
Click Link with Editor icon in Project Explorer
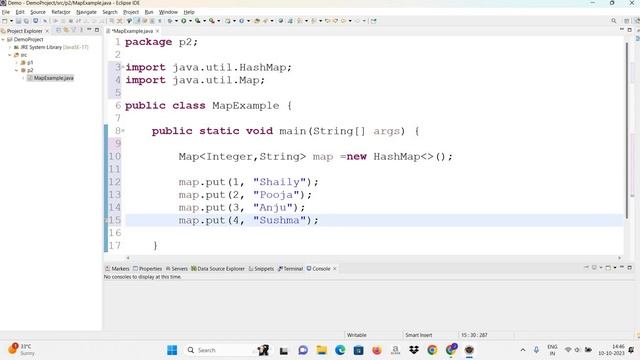66,30
